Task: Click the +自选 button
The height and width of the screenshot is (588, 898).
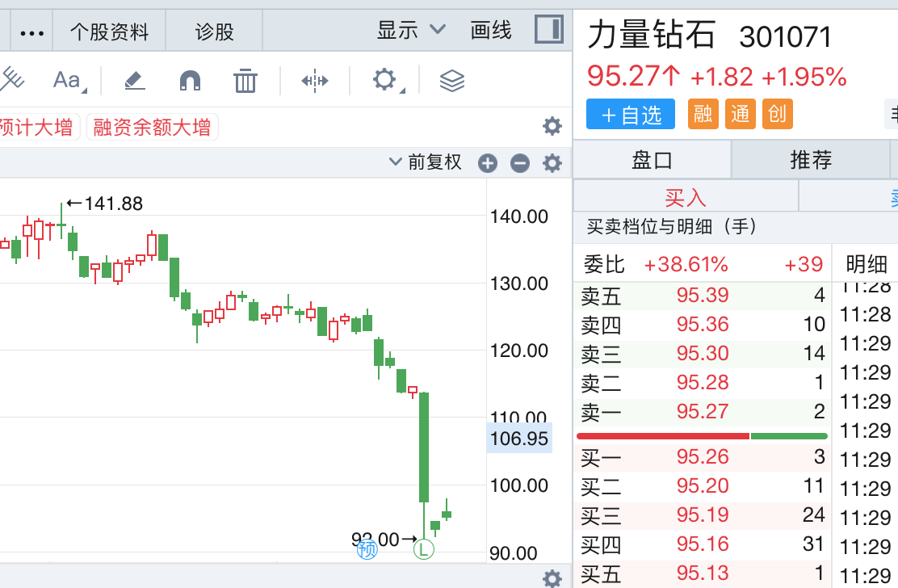Action: tap(631, 115)
